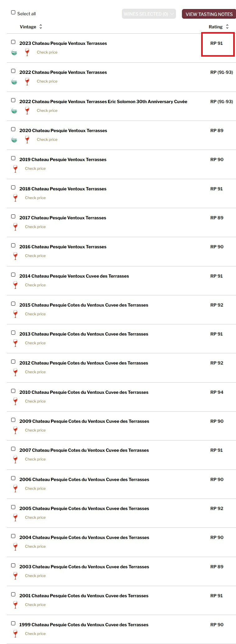Click red wine glass icon beside 2022 Eric Solomon Cuvée
Screen dimensions: 236x644
click(x=27, y=111)
